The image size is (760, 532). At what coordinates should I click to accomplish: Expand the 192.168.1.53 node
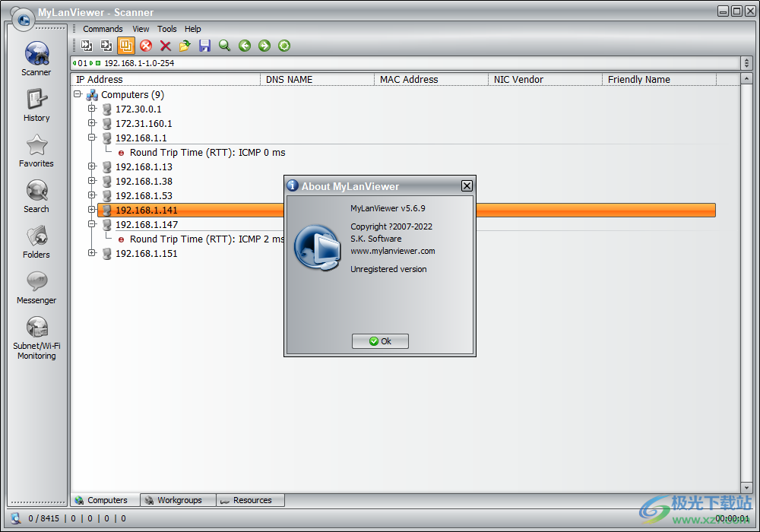(92, 195)
